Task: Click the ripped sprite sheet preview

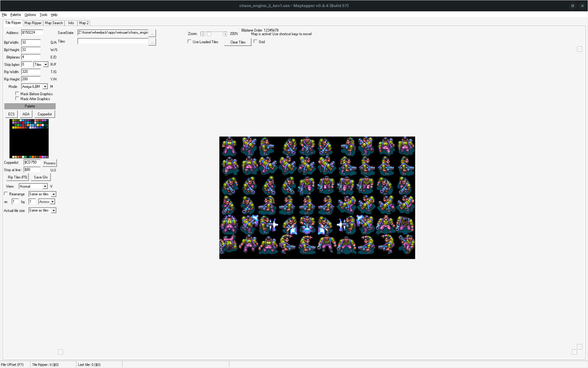Action: pos(317,198)
